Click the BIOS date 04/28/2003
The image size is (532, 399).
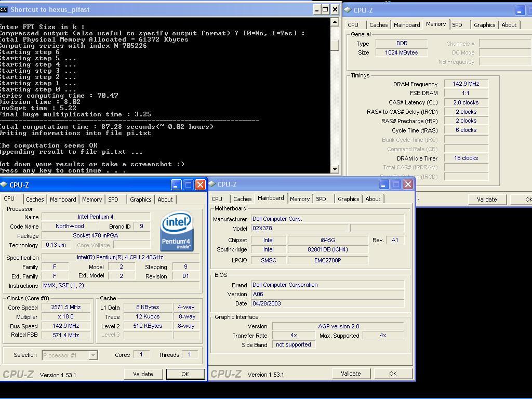(x=327, y=303)
